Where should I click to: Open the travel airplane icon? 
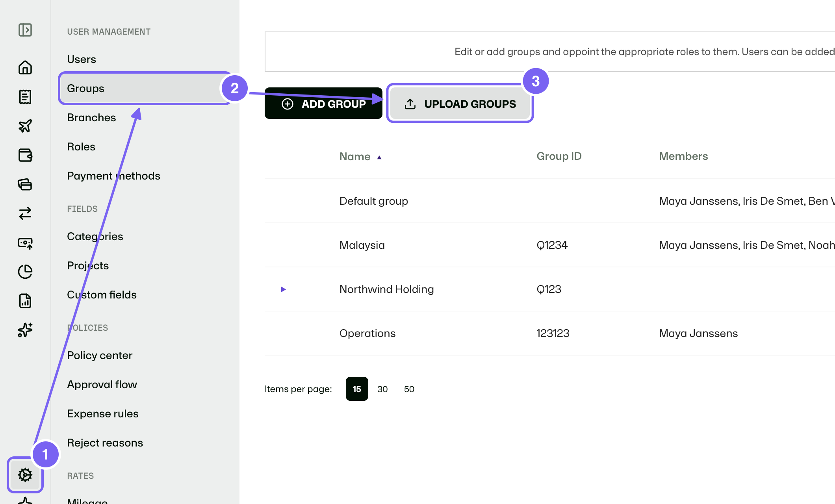pyautogui.click(x=25, y=126)
